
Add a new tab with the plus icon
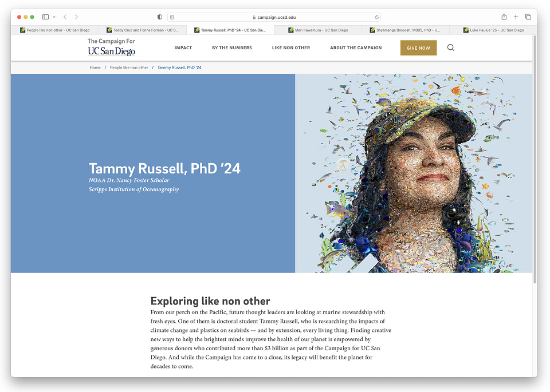(516, 17)
